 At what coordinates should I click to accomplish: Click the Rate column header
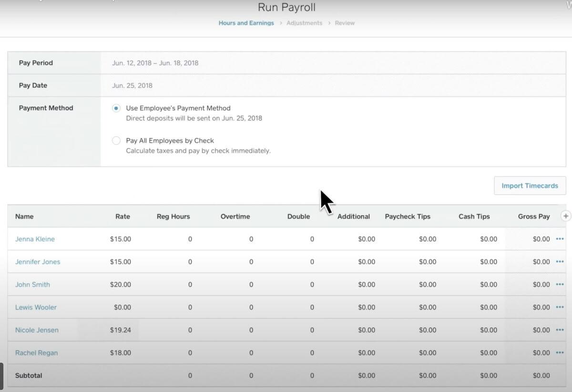123,217
